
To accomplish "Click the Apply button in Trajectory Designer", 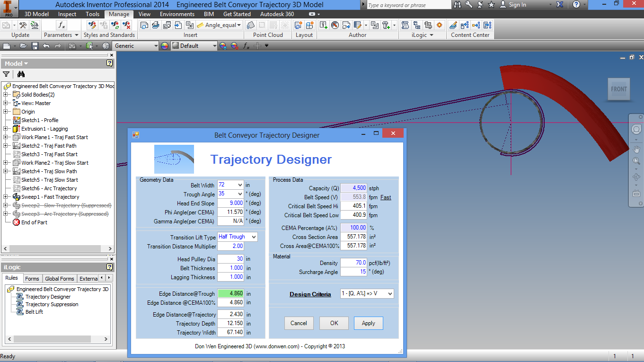I will (368, 323).
